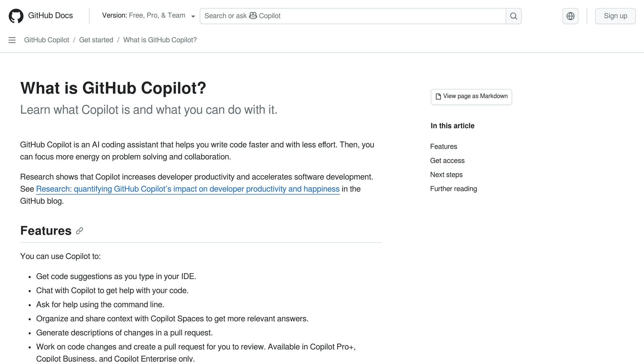Click the chevron next to Free, Pro, & Team

pyautogui.click(x=193, y=16)
